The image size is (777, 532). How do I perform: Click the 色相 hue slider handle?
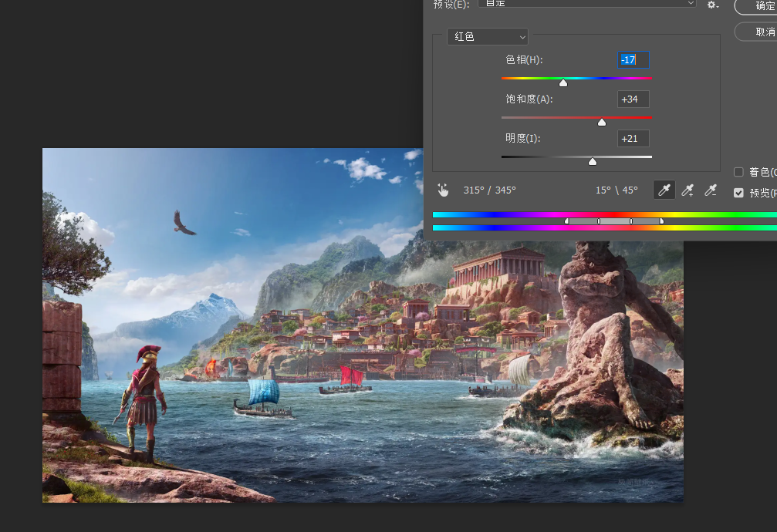click(x=563, y=82)
